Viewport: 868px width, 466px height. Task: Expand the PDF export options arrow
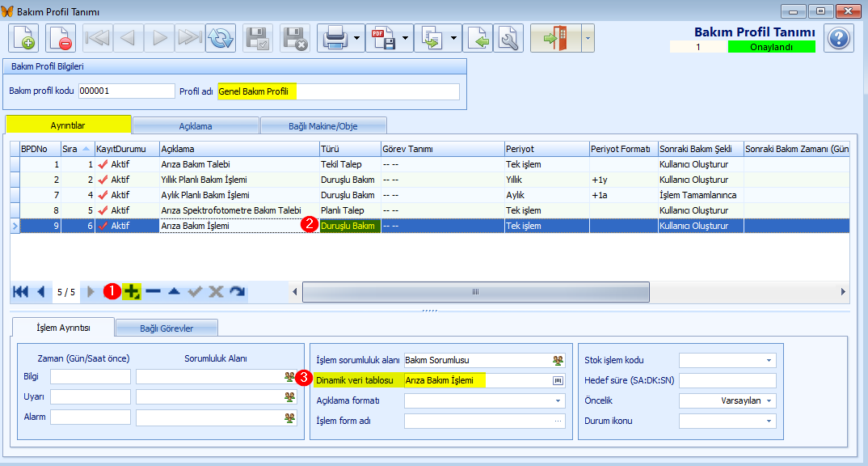[405, 38]
